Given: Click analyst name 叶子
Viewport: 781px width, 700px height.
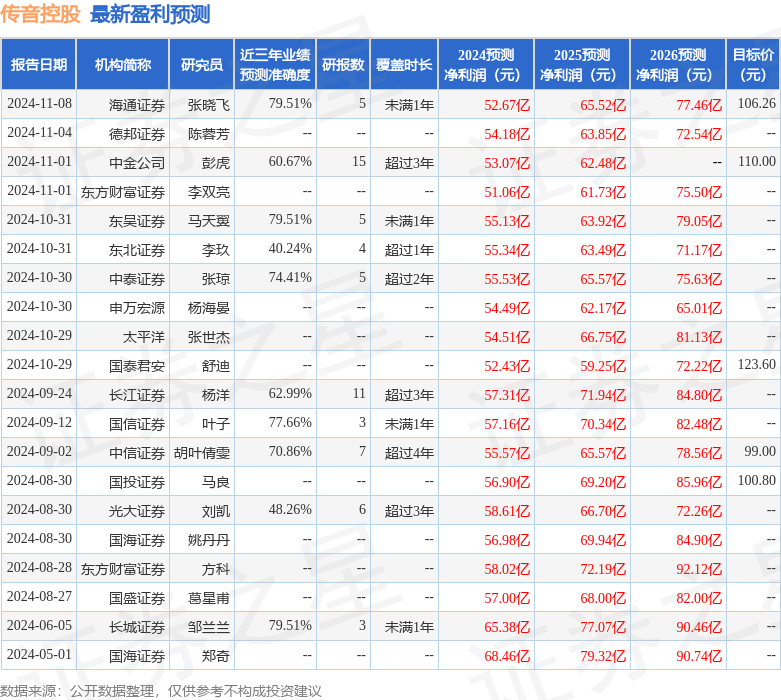Looking at the screenshot, I should tap(216, 424).
